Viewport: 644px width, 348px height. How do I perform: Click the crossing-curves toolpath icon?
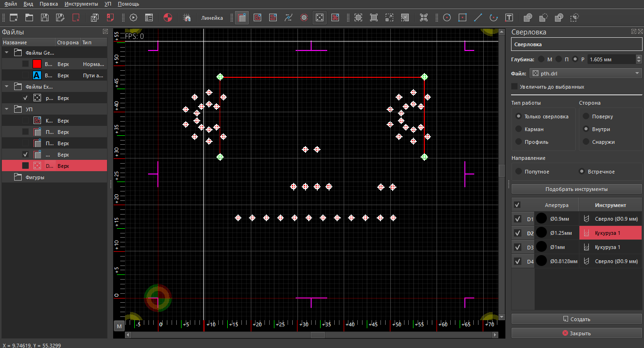click(289, 17)
